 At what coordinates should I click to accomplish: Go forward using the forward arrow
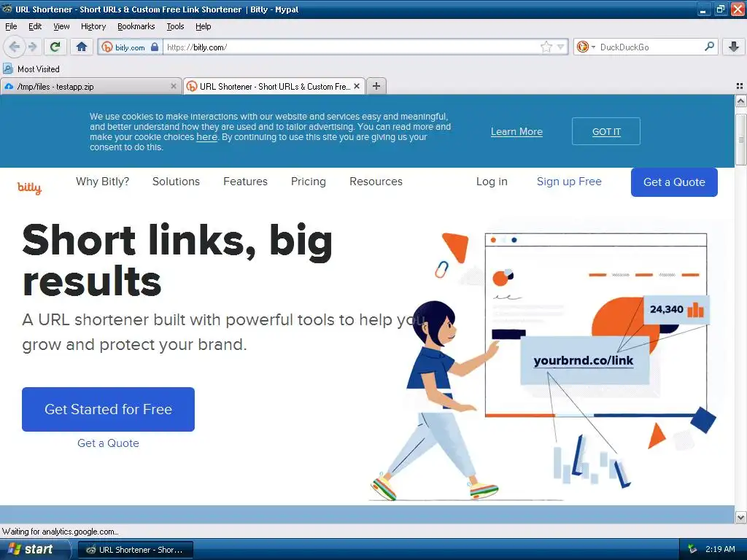[32, 47]
